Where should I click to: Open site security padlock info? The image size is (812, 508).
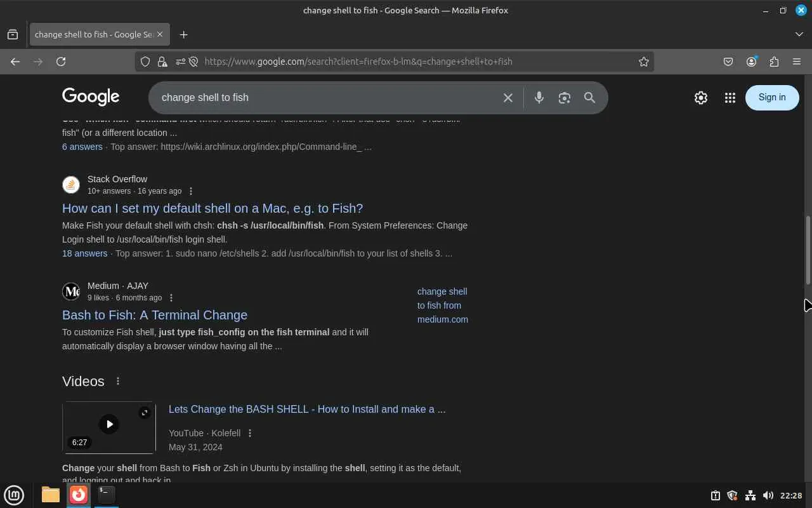pyautogui.click(x=162, y=62)
